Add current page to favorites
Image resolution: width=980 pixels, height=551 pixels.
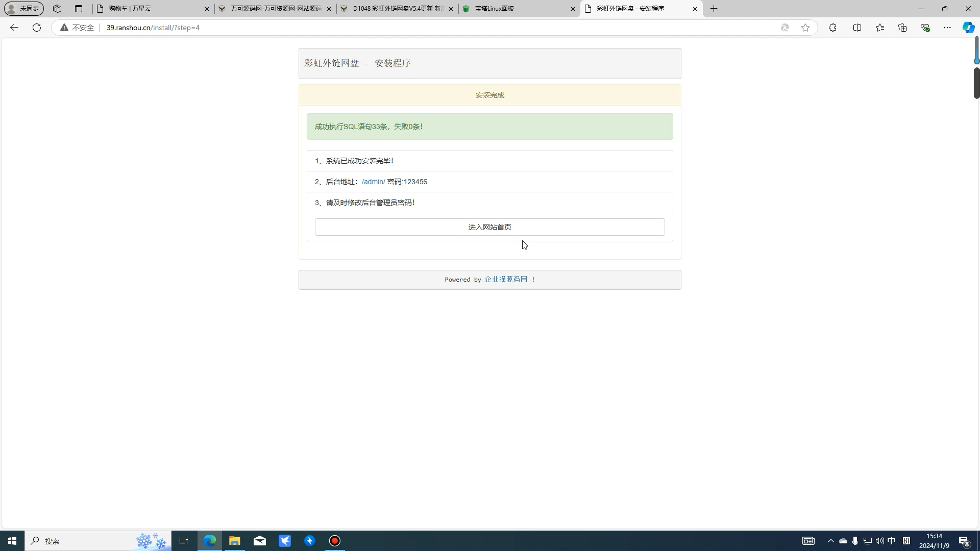pyautogui.click(x=805, y=28)
